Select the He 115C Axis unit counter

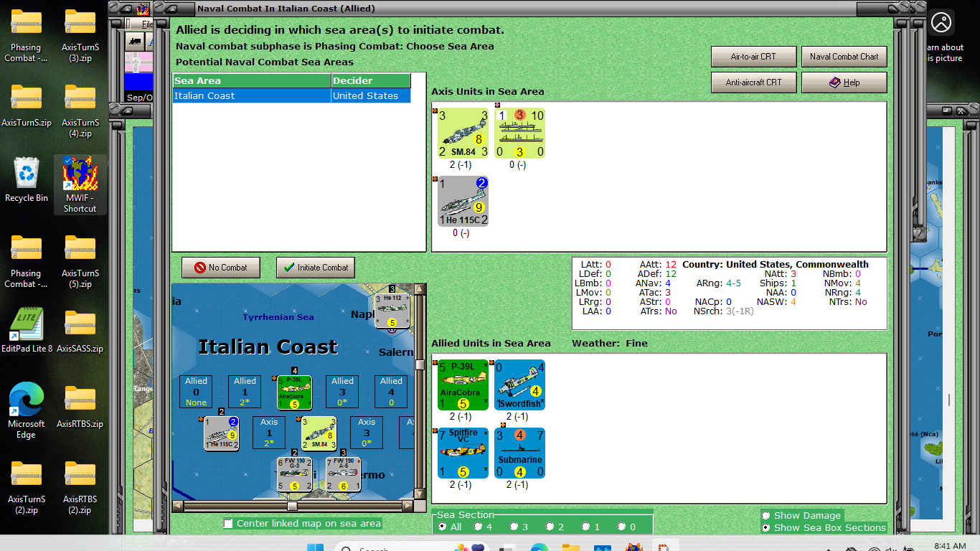click(x=463, y=202)
